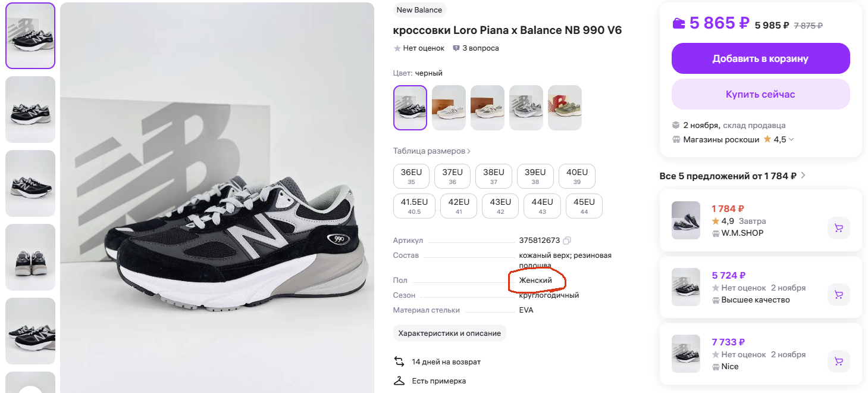Copy the article number 375812673
The image size is (868, 393).
pos(567,241)
